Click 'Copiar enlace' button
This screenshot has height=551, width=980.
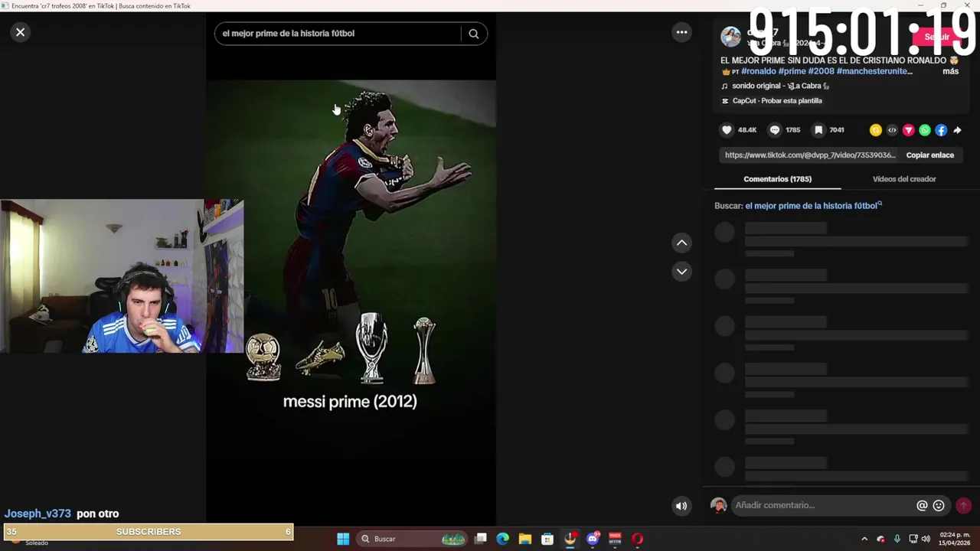pyautogui.click(x=930, y=155)
